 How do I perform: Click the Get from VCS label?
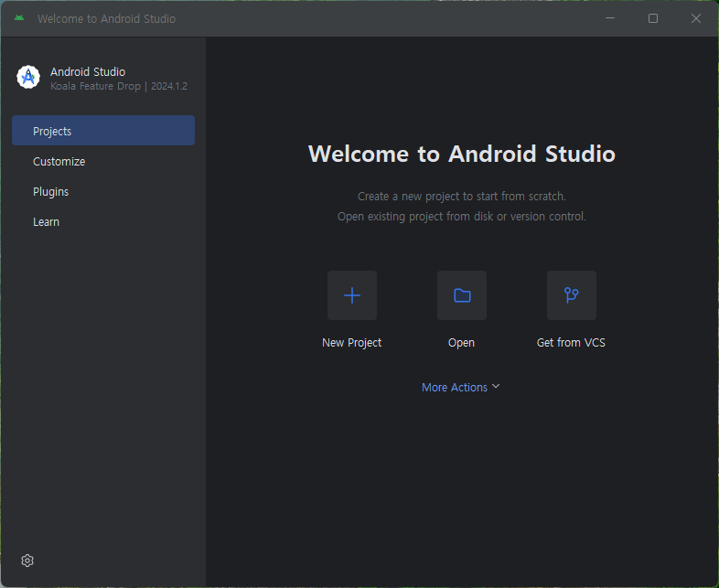tap(571, 343)
